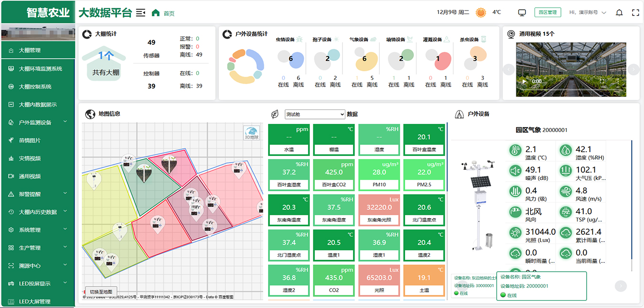
Task: Click the sunny weather icon
Action: tap(481, 13)
